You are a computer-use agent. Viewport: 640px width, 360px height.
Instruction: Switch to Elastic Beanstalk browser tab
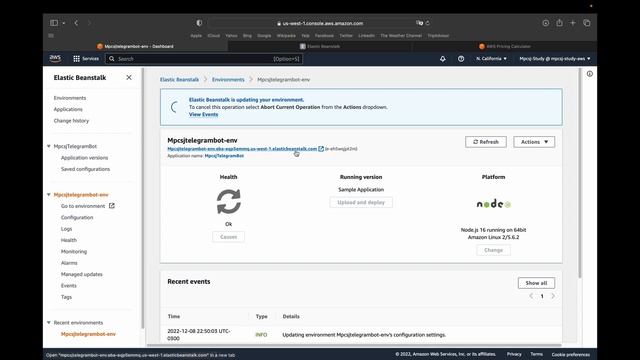pos(320,46)
